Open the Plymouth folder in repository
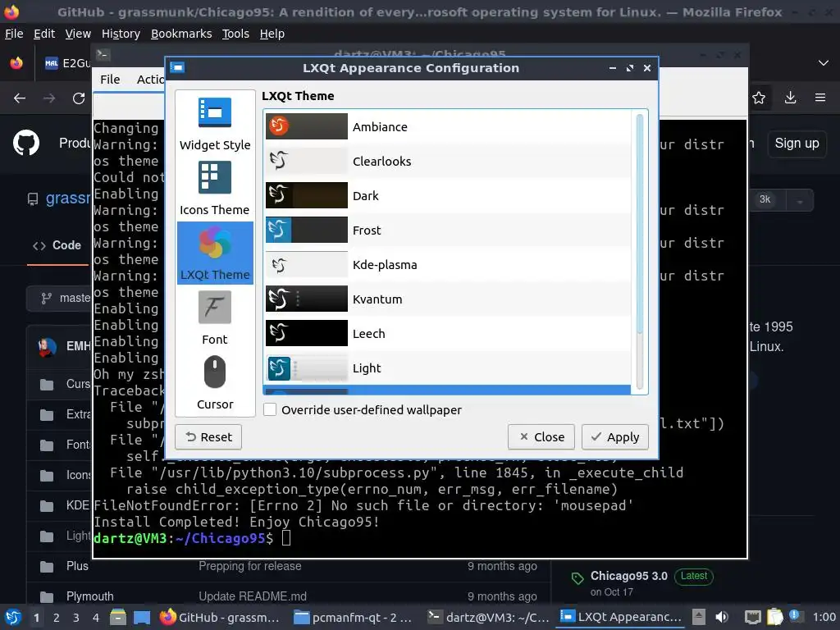 [x=90, y=596]
